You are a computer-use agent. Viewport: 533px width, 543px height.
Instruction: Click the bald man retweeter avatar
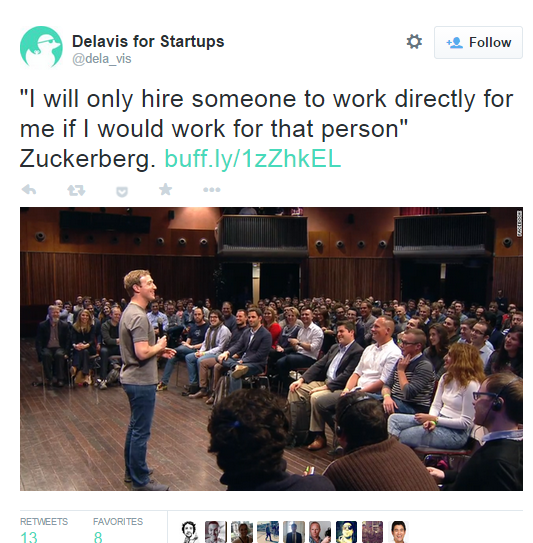tap(320, 532)
